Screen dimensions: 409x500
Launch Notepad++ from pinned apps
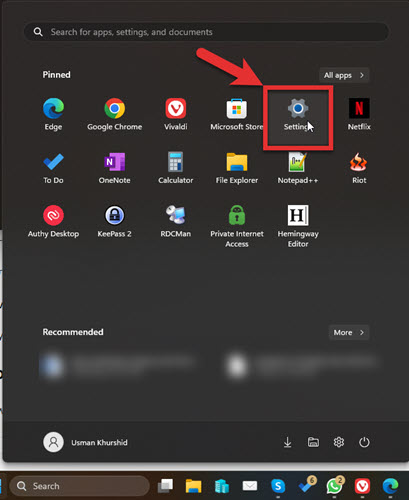point(298,168)
